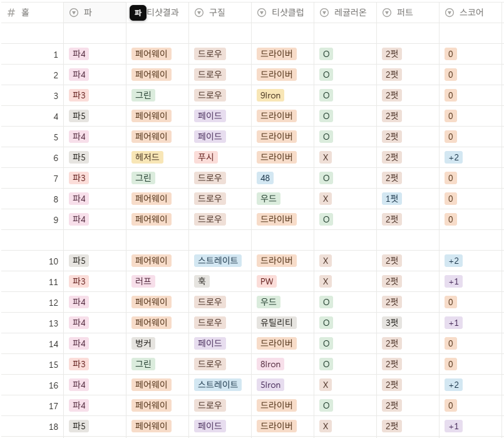Click the number icon beside 홀 header

point(11,13)
